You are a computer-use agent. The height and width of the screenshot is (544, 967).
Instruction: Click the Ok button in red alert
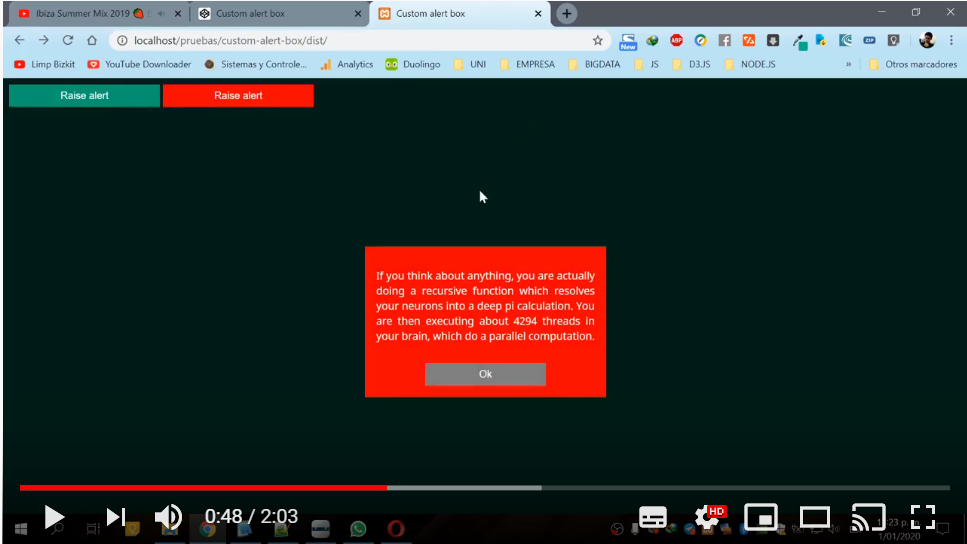[485, 374]
